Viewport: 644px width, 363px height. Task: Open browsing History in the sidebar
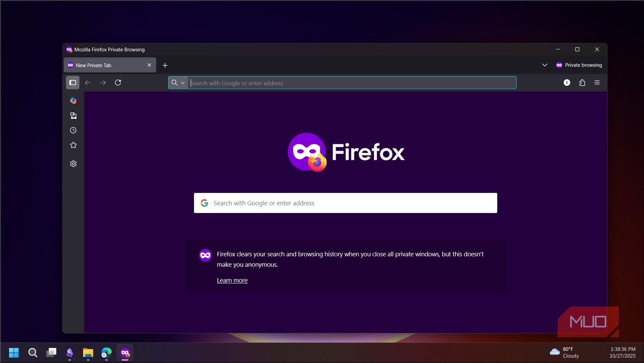[x=73, y=130]
